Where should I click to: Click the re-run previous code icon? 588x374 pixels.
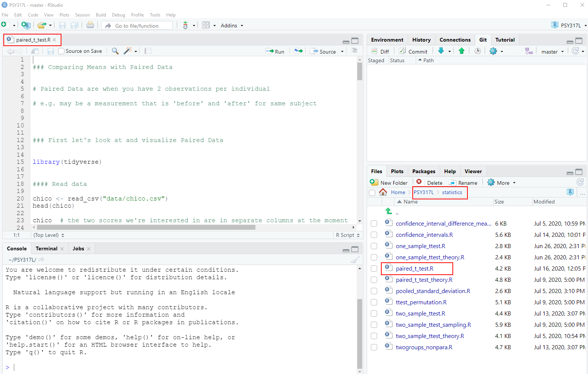click(298, 51)
